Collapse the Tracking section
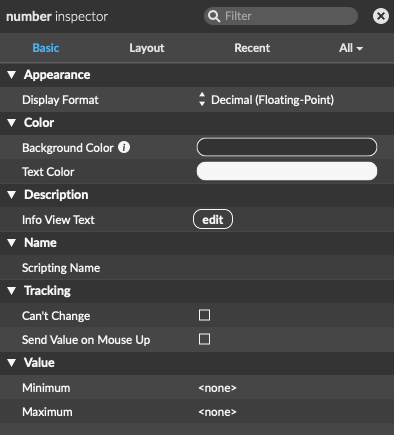 [12, 291]
